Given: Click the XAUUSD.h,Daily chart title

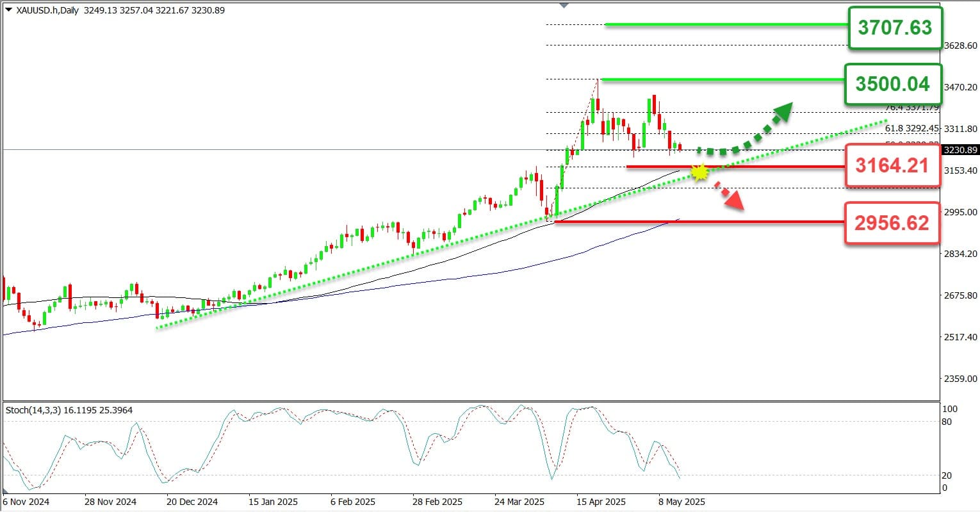Looking at the screenshot, I should pyautogui.click(x=46, y=10).
